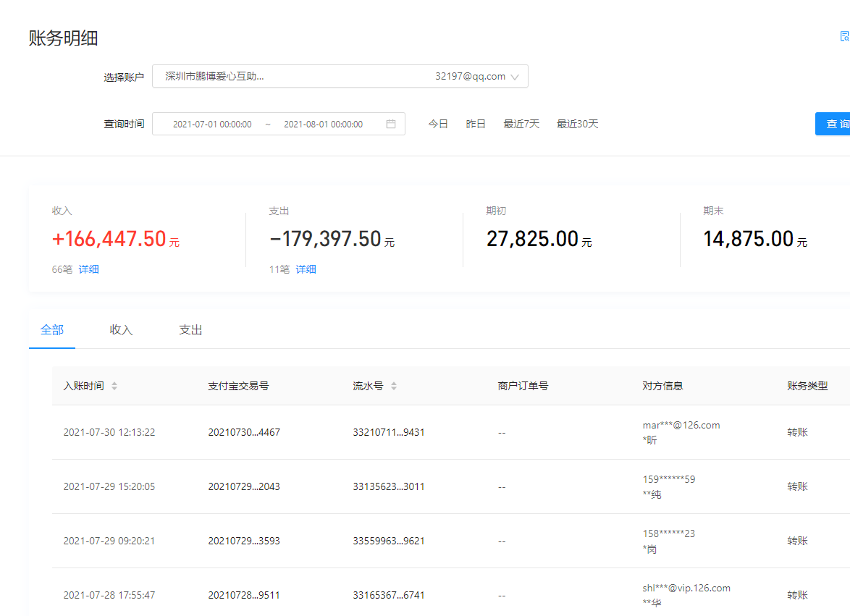The width and height of the screenshot is (850, 616).
Task: Click the 查询 search button
Action: (x=835, y=124)
